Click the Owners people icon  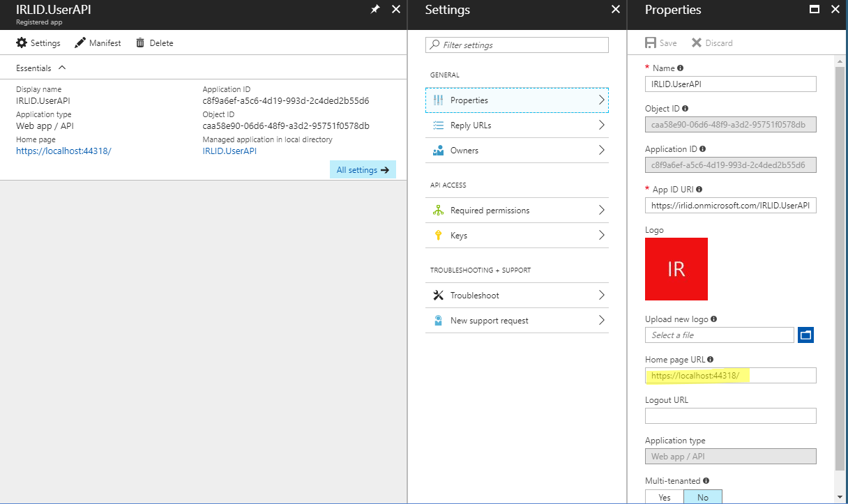pos(438,151)
